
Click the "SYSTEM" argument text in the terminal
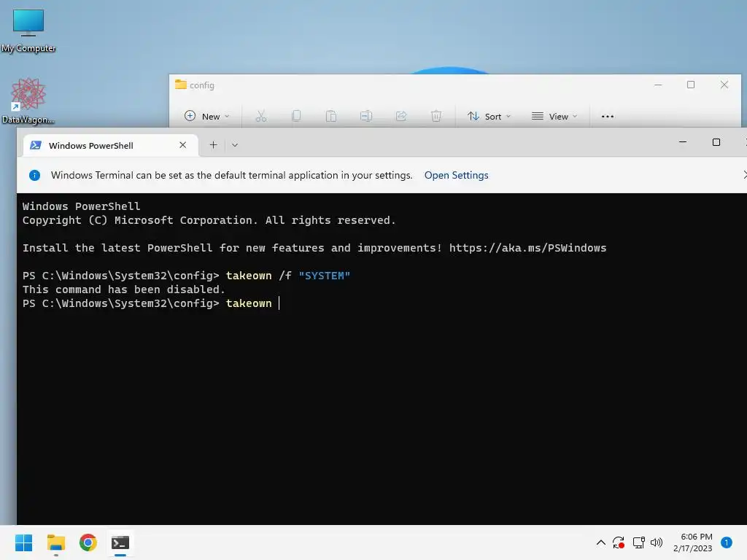(325, 276)
